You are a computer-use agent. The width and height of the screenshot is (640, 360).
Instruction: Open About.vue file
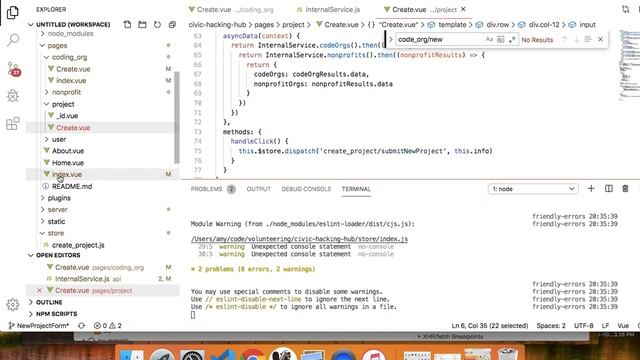pos(68,151)
